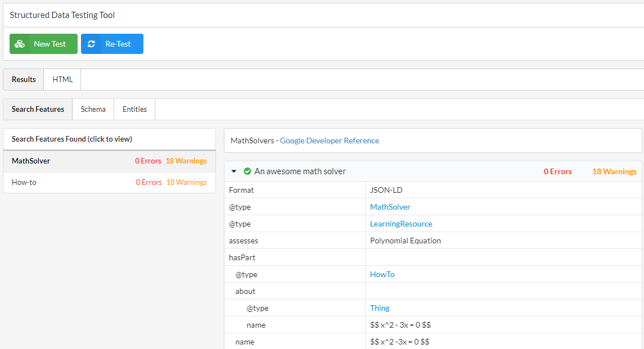Open the Search Features tab
This screenshot has width=644, height=349.
pos(38,109)
